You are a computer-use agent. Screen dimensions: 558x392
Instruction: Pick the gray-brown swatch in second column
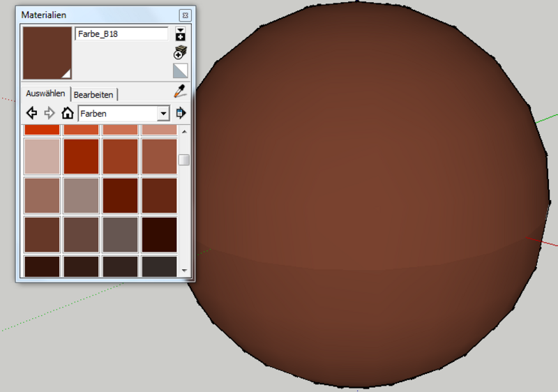81,195
